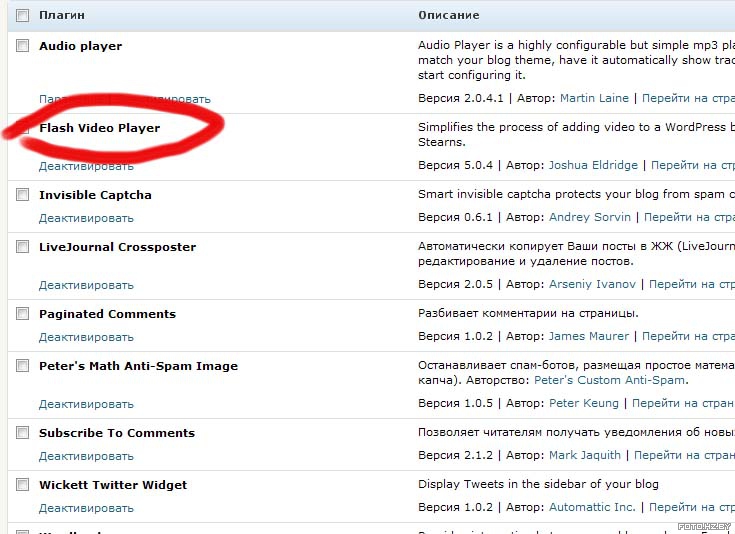Deactivate Peter's Math Anti-Spam Image plugin
Viewport: 735px width, 534px height.
pyautogui.click(x=86, y=405)
